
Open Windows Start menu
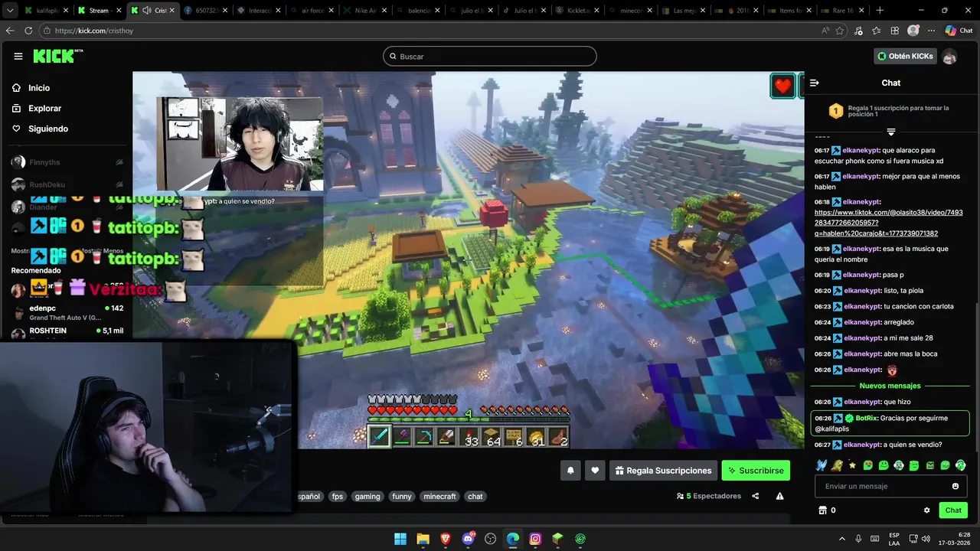coord(400,539)
